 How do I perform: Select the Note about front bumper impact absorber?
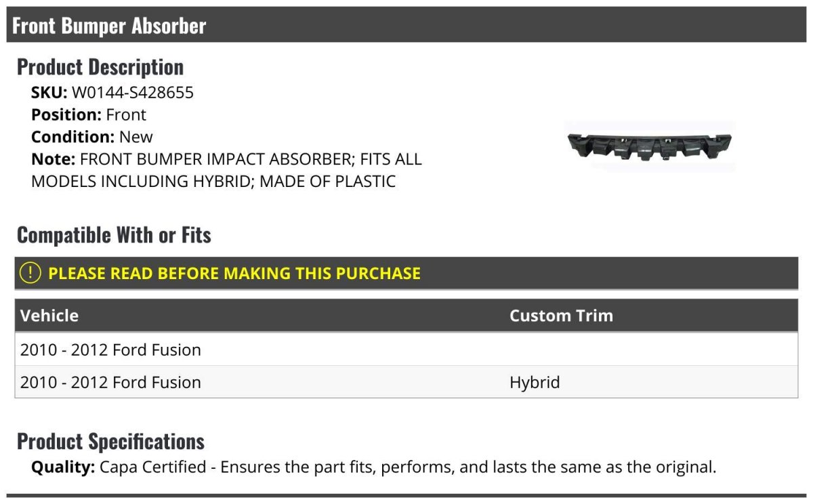tap(226, 170)
